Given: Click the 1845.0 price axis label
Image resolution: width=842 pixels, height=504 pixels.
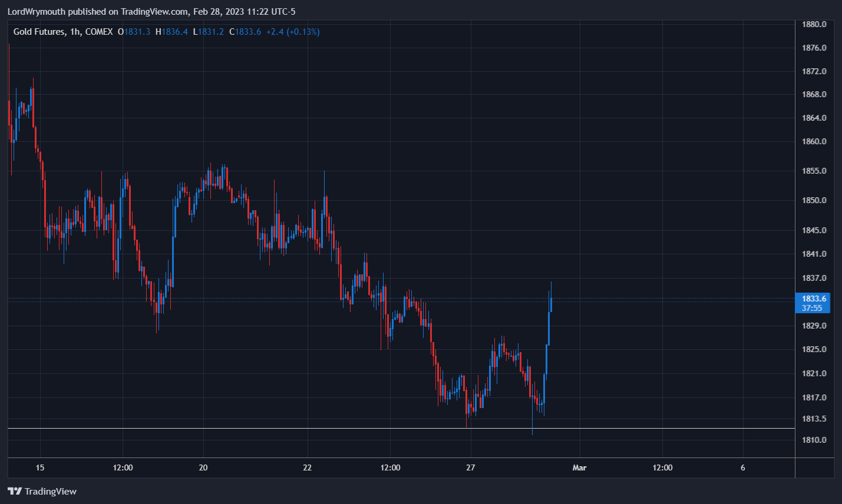Looking at the screenshot, I should pos(814,230).
